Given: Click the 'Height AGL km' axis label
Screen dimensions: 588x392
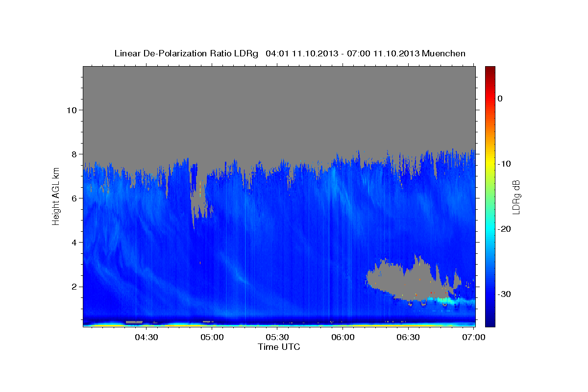Looking at the screenshot, I should click(x=56, y=196).
